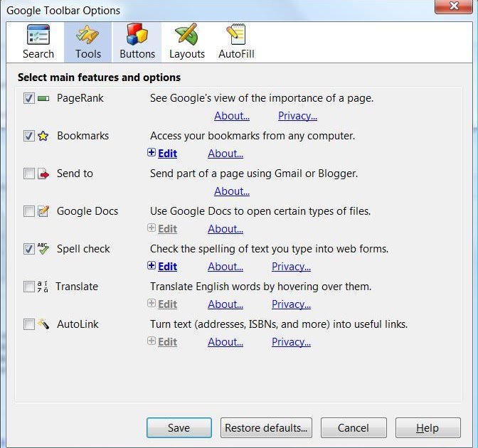This screenshot has width=478, height=448.
Task: Open Help with the Help button
Action: (x=428, y=428)
